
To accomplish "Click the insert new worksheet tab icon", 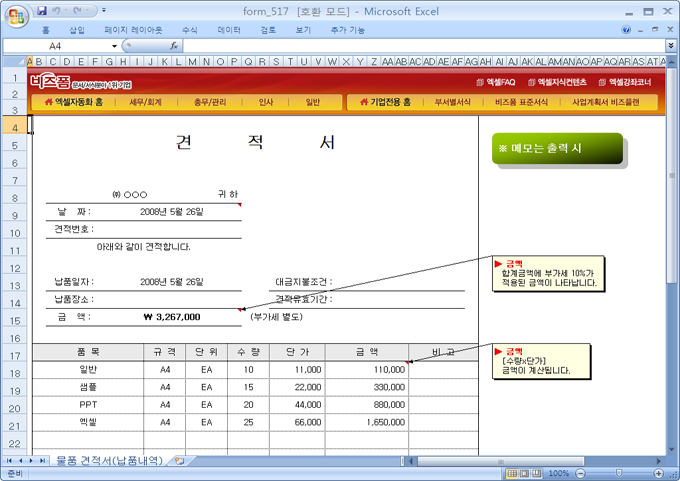I will [179, 461].
